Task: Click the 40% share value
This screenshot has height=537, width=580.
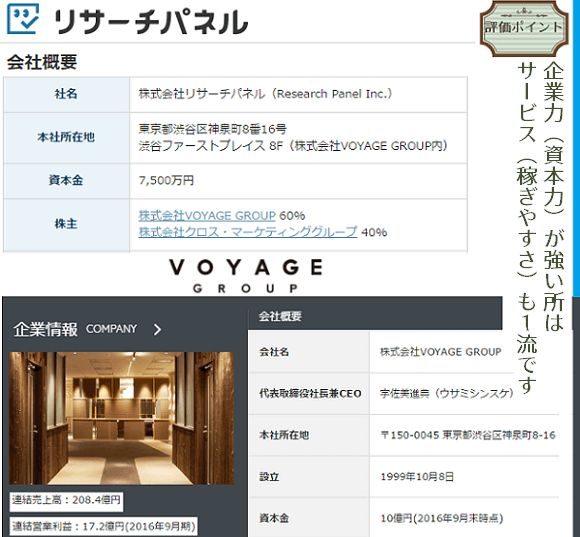Action: [x=374, y=232]
